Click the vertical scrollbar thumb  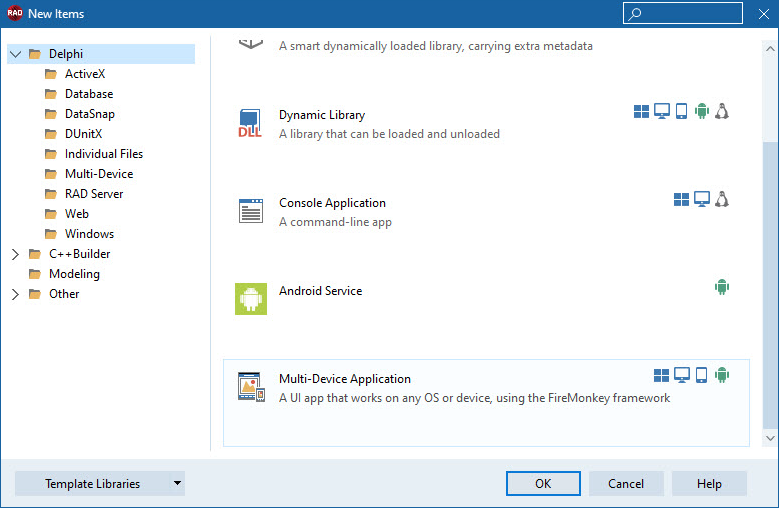[x=770, y=286]
